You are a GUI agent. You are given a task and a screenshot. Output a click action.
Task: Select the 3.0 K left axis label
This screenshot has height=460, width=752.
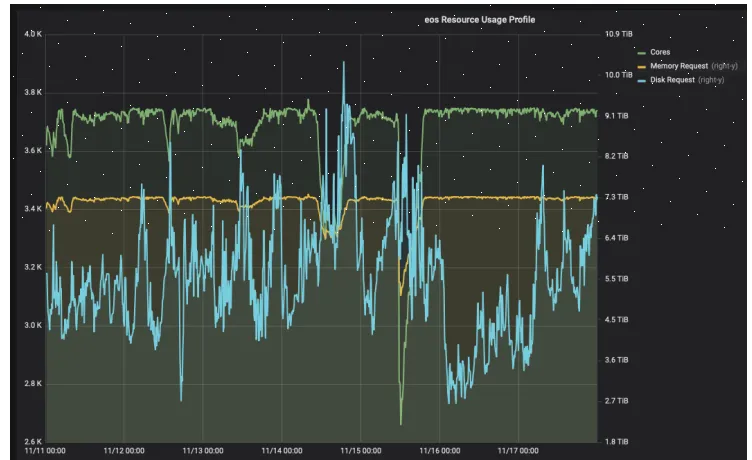click(x=33, y=325)
